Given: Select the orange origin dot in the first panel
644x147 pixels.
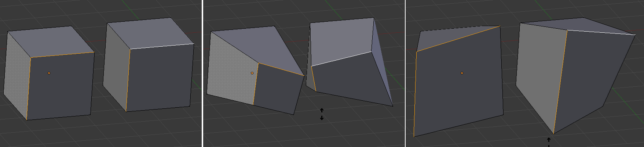Looking at the screenshot, I should [x=49, y=73].
